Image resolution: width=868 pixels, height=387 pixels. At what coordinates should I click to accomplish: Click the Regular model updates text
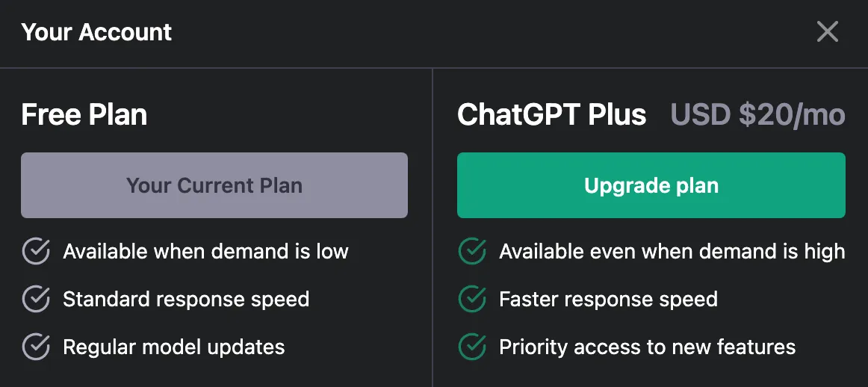[x=174, y=347]
